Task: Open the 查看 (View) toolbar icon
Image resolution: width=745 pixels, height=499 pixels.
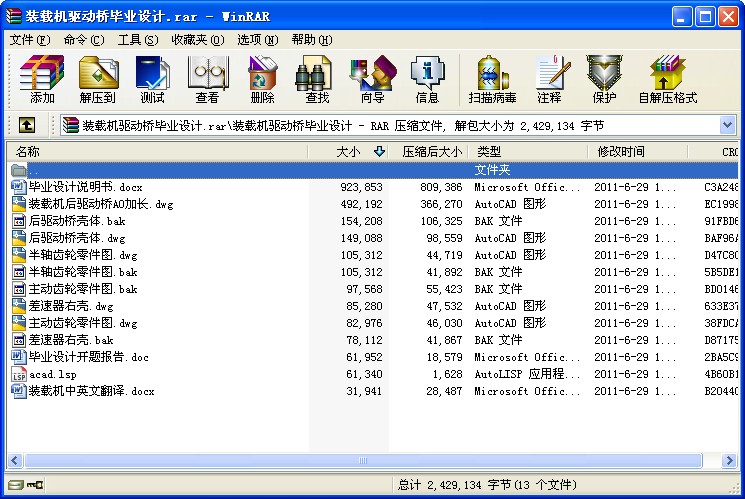Action: pos(208,79)
